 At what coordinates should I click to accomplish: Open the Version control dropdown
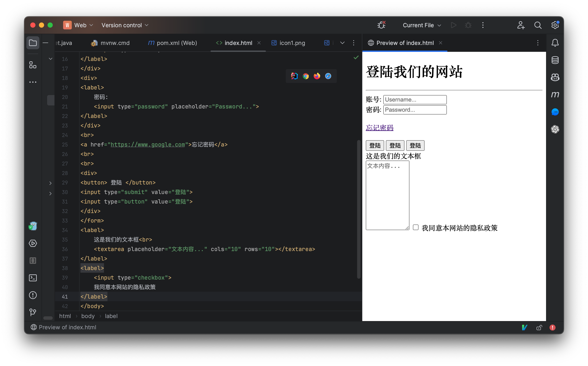(x=125, y=25)
